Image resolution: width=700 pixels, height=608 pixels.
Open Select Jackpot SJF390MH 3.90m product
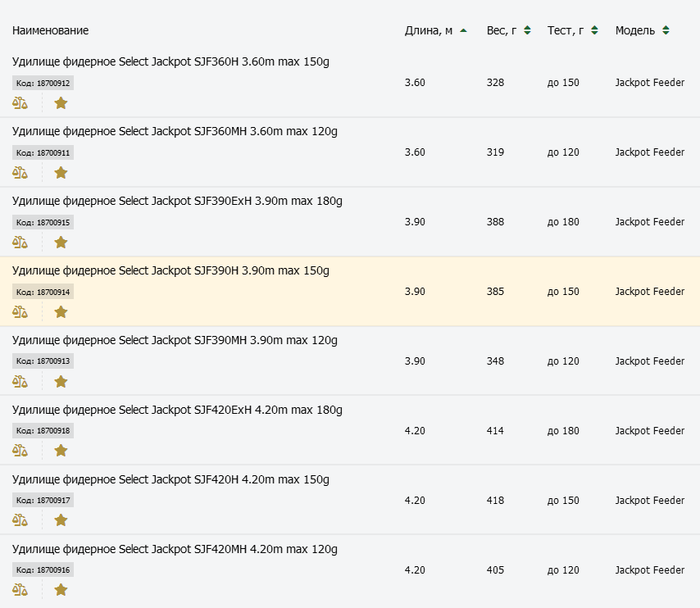click(175, 340)
